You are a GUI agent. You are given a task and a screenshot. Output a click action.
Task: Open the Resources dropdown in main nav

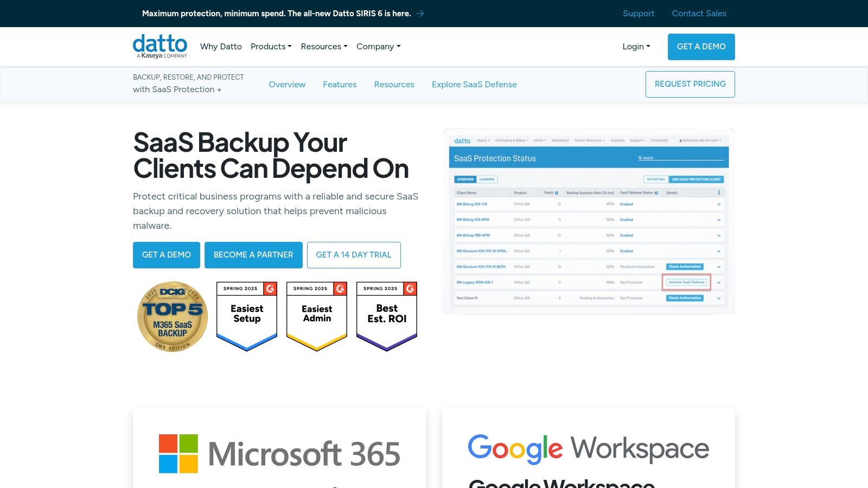coord(324,47)
